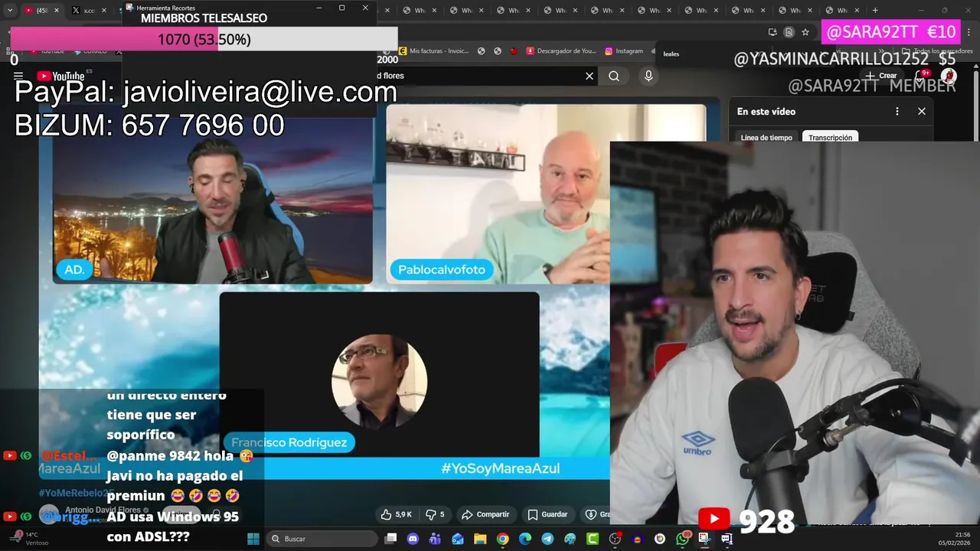The image size is (980, 551).
Task: Open the Antonio David Flores channel link
Action: [103, 510]
